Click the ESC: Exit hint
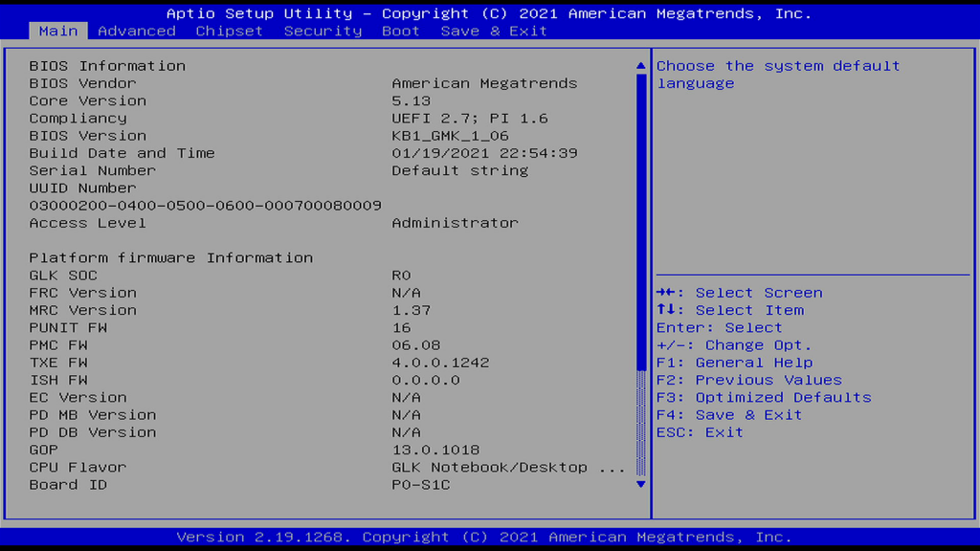Screen dimensions: 980x551 (x=700, y=433)
